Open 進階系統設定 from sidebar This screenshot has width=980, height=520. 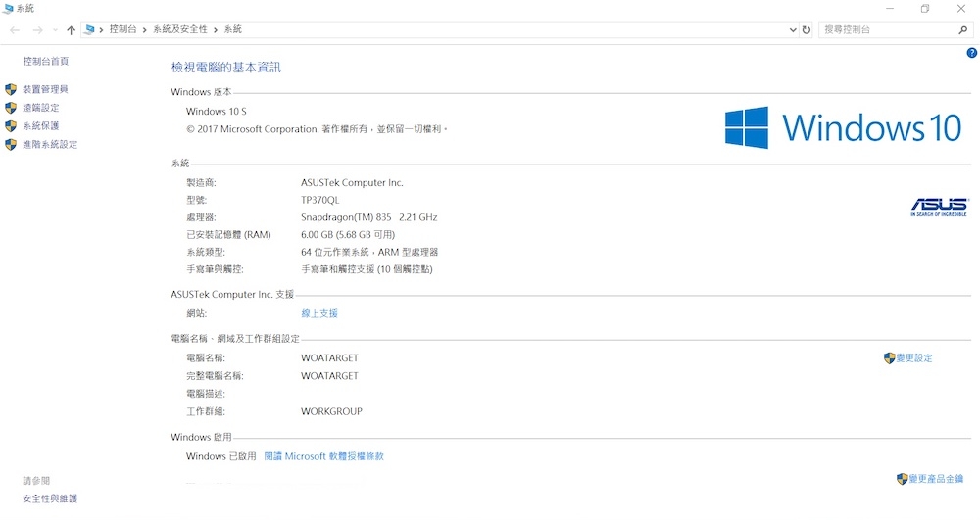pos(50,145)
